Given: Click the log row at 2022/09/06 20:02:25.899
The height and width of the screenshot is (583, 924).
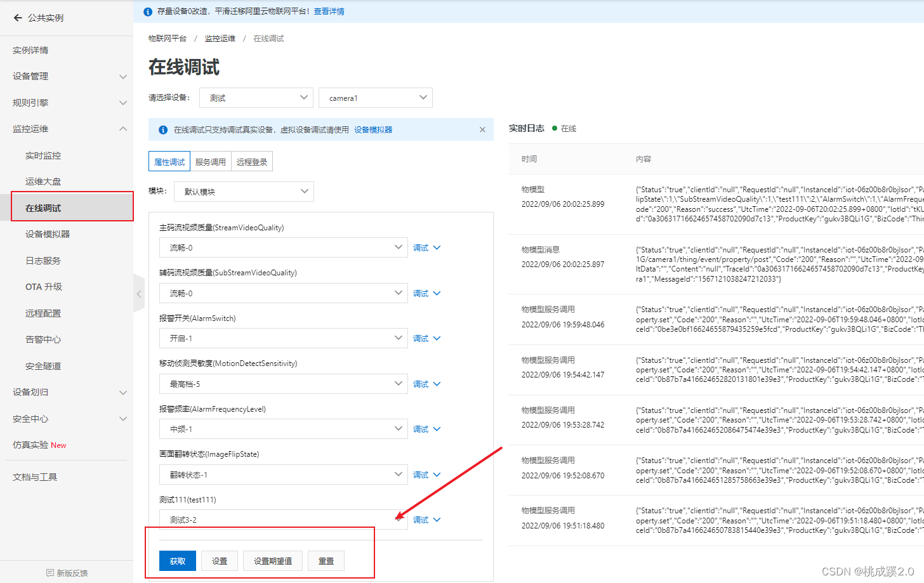Looking at the screenshot, I should 716,204.
